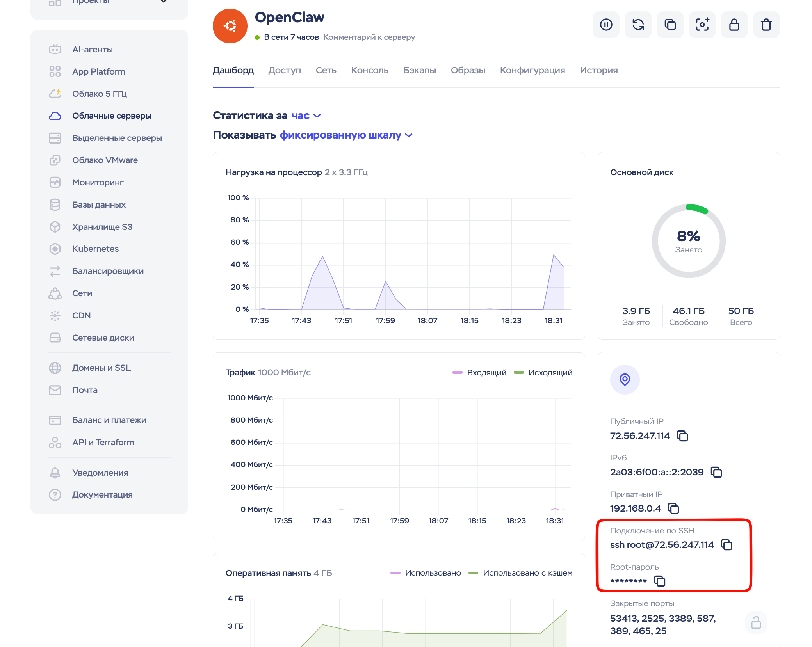Viewport: 812px width, 647px height.
Task: Open the История tab
Action: pos(599,71)
